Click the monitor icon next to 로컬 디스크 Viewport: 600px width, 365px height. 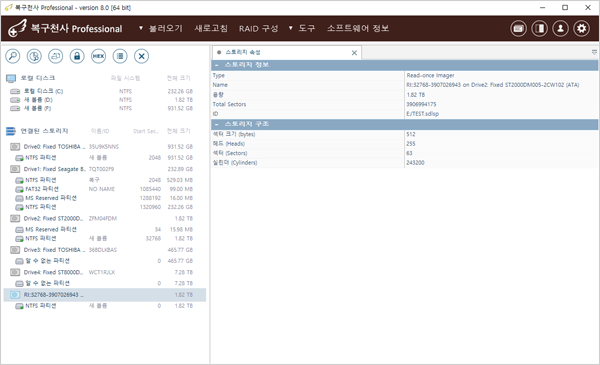click(11, 78)
